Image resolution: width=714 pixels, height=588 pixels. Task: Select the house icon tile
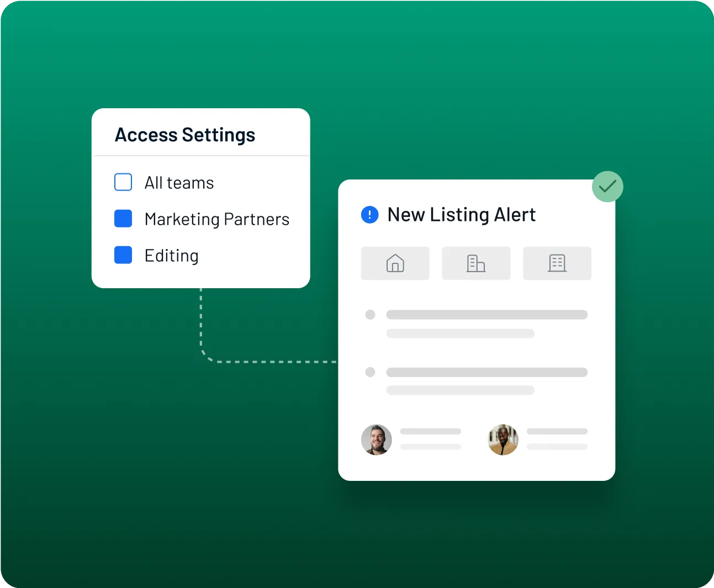(395, 263)
